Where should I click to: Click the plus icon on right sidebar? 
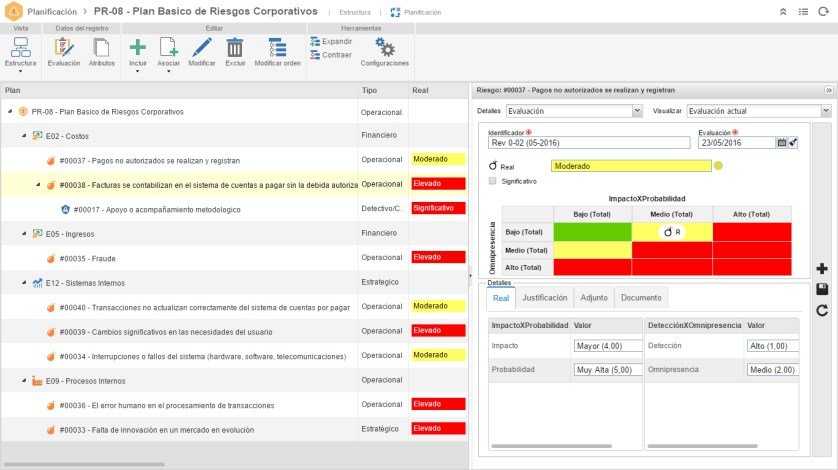click(822, 268)
